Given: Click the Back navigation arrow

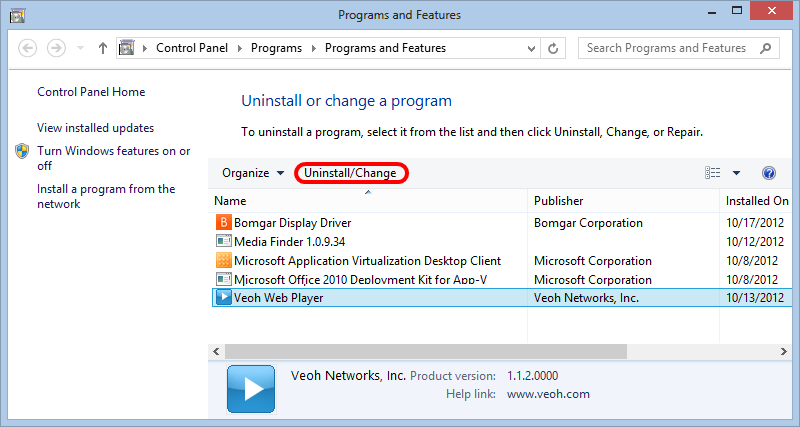Looking at the screenshot, I should pos(28,48).
